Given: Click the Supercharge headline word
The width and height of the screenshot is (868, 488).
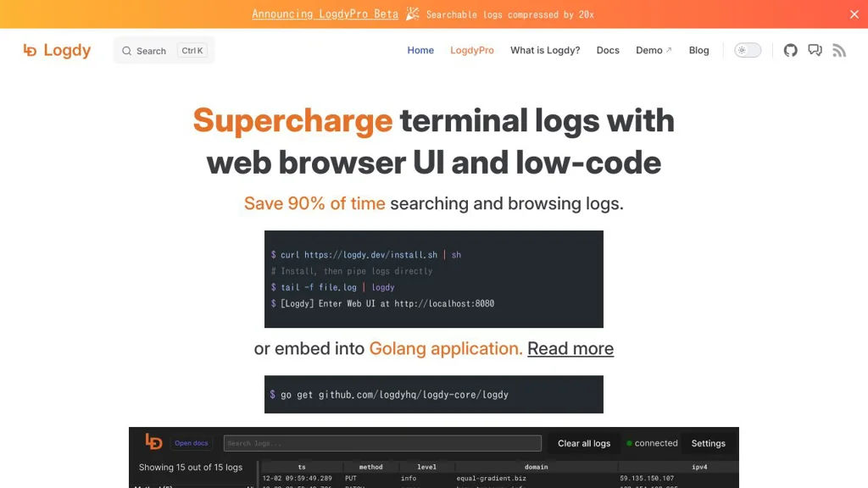Looking at the screenshot, I should coord(292,120).
